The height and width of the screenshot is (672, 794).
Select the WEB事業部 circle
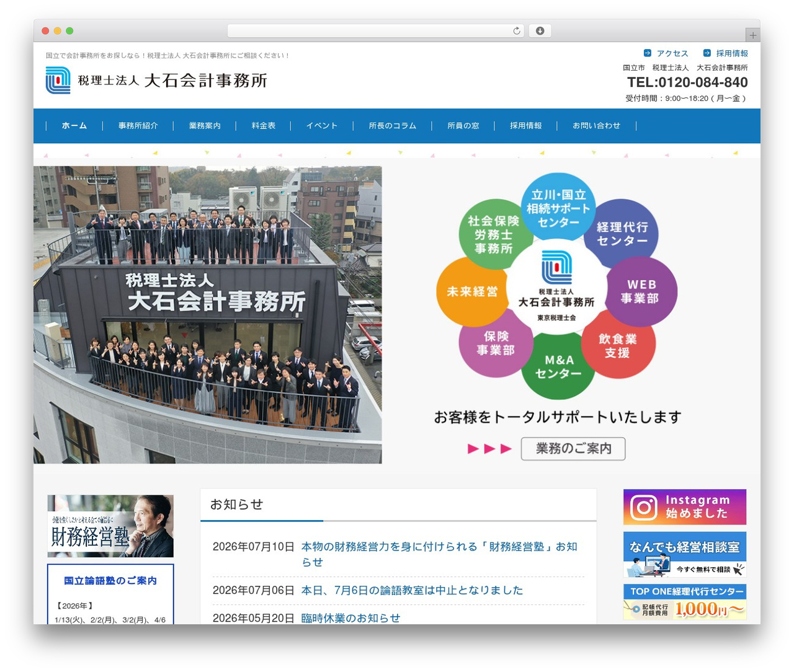641,291
